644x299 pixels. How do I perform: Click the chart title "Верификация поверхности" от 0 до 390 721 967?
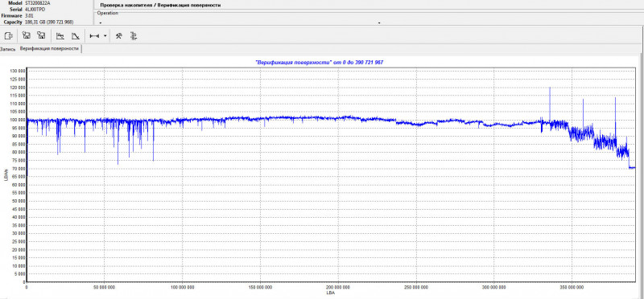[x=320, y=62]
